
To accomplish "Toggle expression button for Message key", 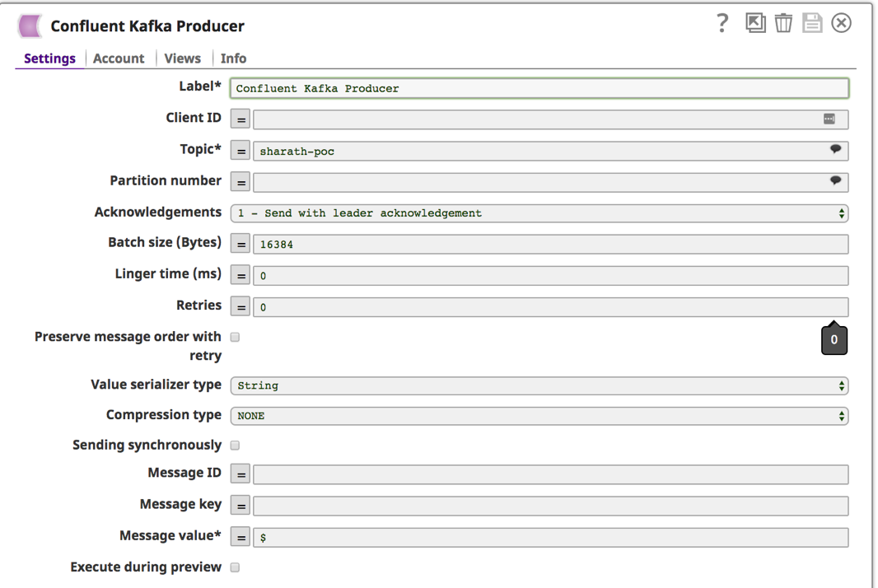I will point(241,506).
